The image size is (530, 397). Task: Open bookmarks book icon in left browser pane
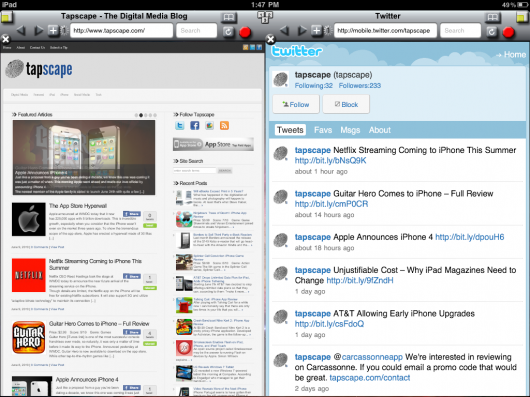(229, 17)
